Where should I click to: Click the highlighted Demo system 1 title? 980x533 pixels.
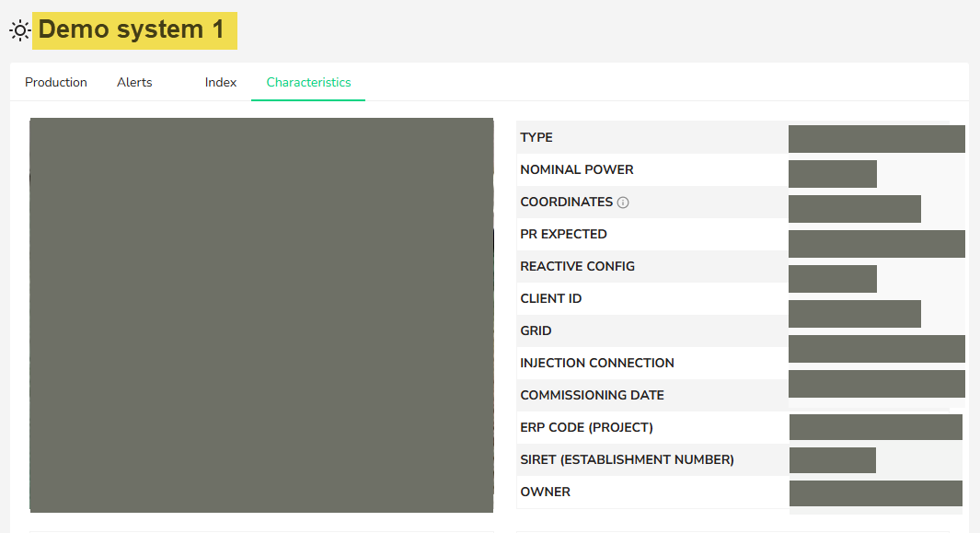click(134, 29)
